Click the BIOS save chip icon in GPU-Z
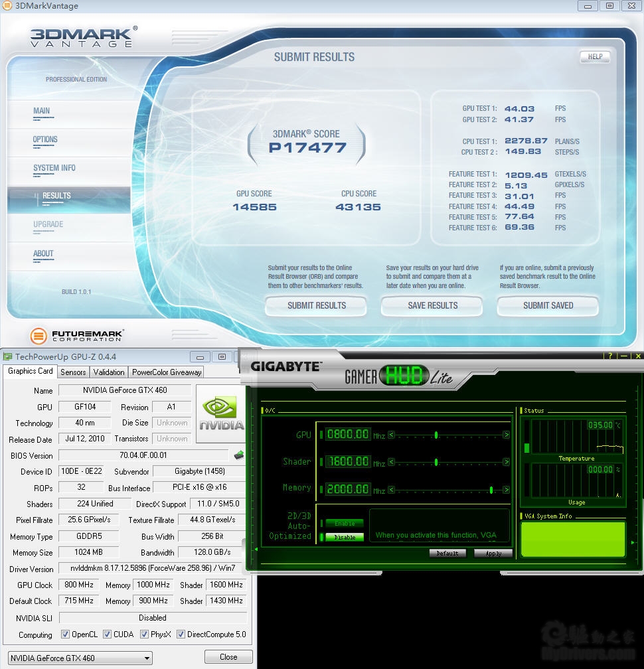Viewport: 644px width, 669px height. 239,455
